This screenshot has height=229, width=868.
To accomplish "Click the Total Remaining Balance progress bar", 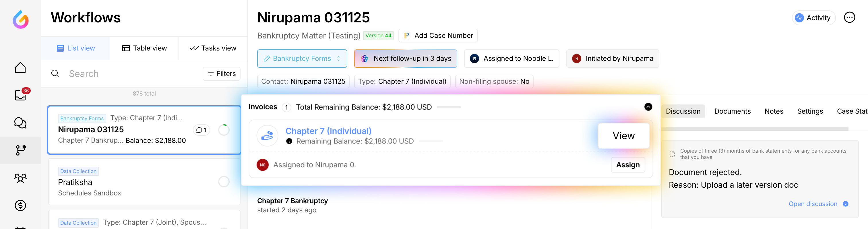I will pos(448,107).
